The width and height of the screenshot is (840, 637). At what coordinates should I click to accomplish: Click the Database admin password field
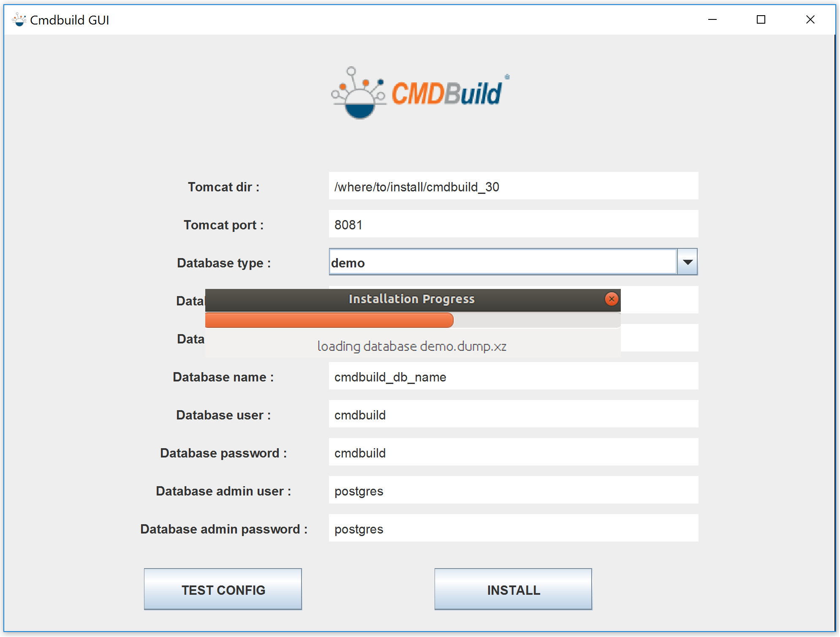(x=513, y=528)
